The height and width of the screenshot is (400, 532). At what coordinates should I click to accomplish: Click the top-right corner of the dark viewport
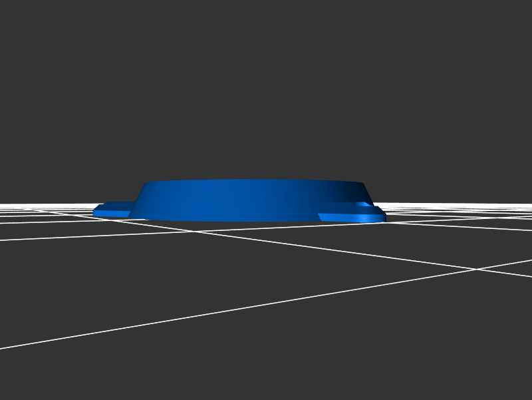pyautogui.click(x=528, y=3)
